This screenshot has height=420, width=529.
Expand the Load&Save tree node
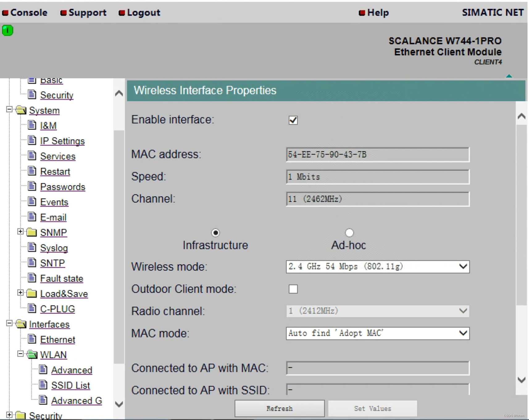click(20, 292)
